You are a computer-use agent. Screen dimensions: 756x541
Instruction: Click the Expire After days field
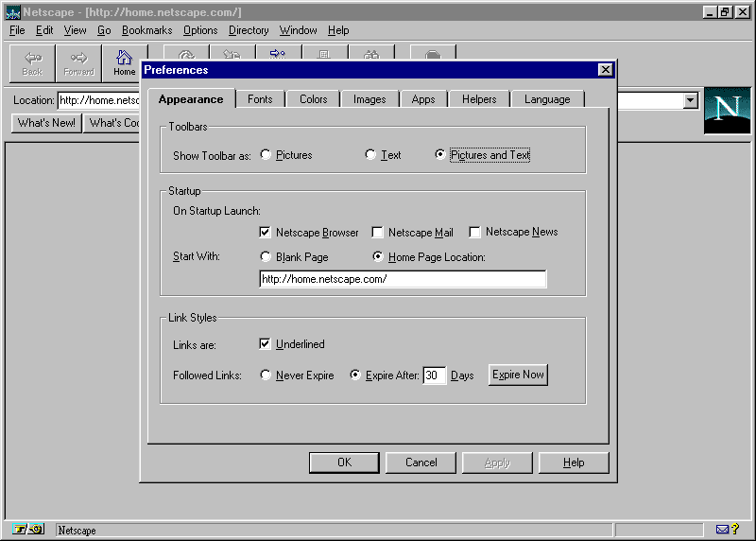434,375
